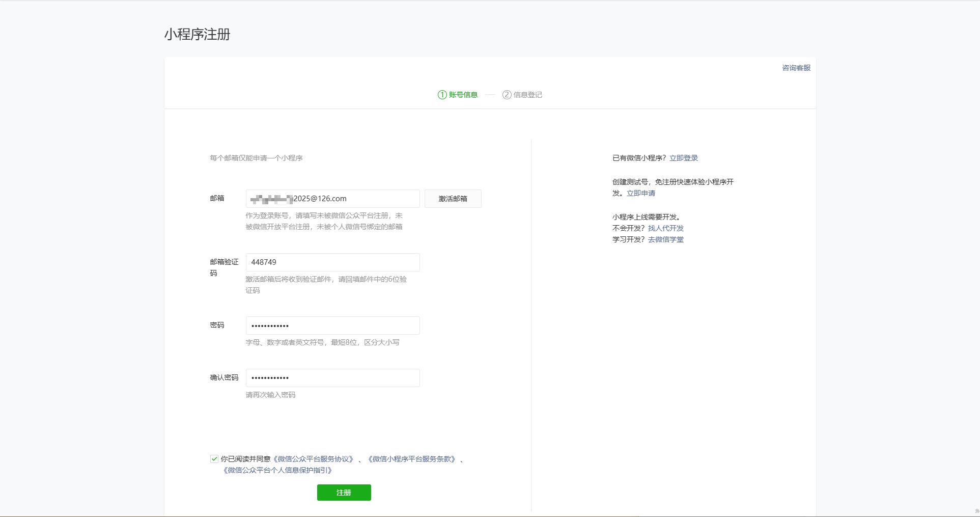Open the 立即申请 test account link

point(641,193)
